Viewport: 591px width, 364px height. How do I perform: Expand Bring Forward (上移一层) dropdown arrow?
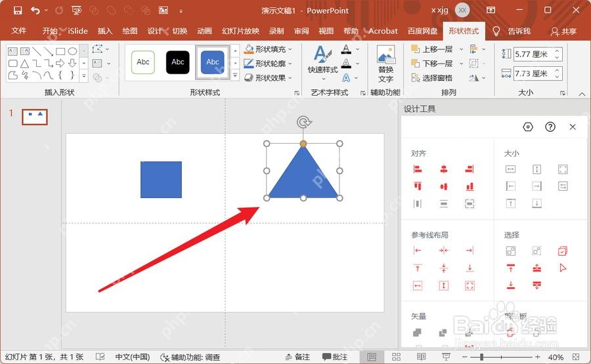[461, 49]
